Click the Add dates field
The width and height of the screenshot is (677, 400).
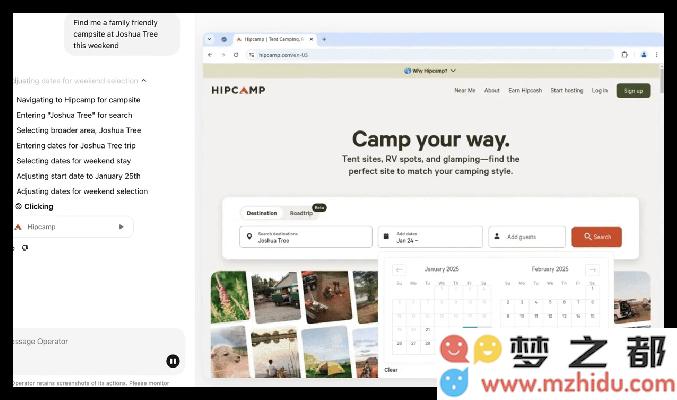430,237
